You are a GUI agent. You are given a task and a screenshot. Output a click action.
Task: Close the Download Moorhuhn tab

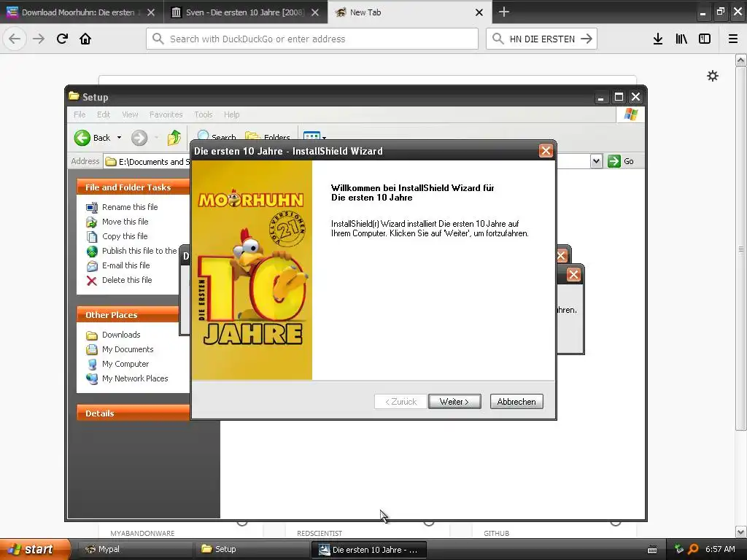click(x=151, y=12)
